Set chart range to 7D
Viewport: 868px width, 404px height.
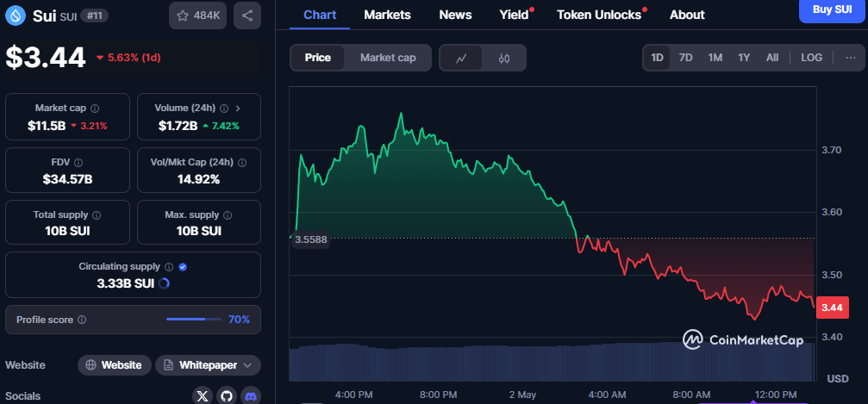coord(686,58)
